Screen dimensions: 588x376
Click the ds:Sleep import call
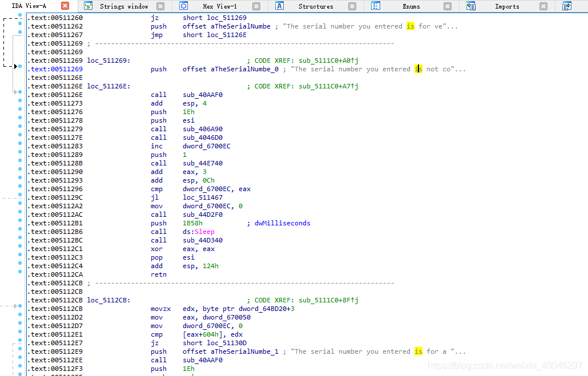point(199,232)
